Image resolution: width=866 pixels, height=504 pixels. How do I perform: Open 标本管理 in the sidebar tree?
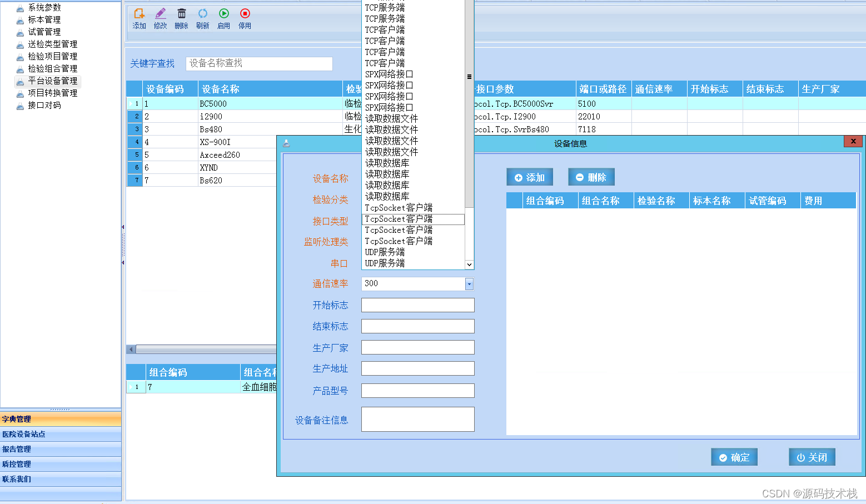click(44, 19)
